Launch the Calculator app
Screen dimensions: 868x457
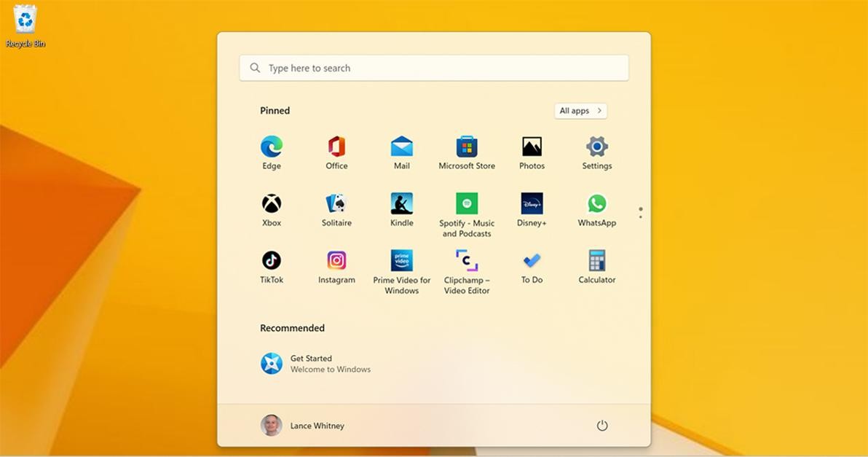(597, 267)
